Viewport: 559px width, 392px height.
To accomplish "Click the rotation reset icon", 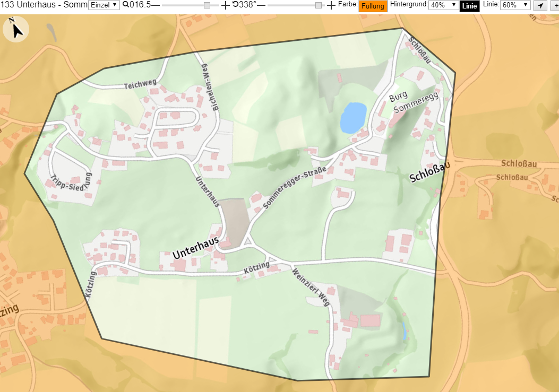I will click(235, 5).
